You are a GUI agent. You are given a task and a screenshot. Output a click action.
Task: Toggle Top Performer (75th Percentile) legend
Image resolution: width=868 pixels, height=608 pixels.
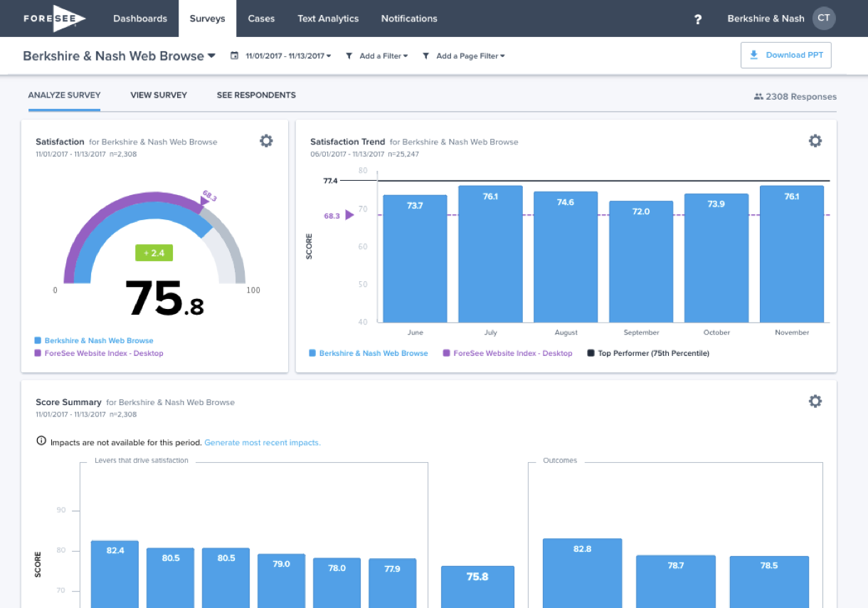(648, 353)
